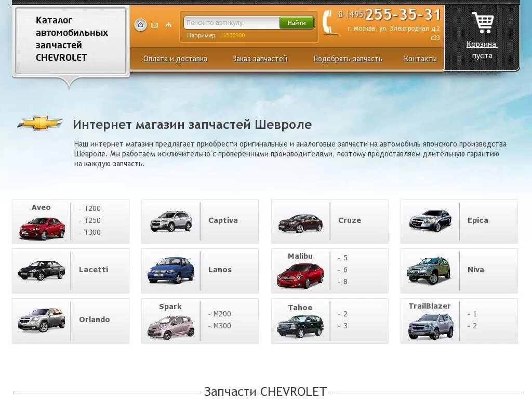Select the Epica car image
This screenshot has width=532, height=399.
click(430, 221)
